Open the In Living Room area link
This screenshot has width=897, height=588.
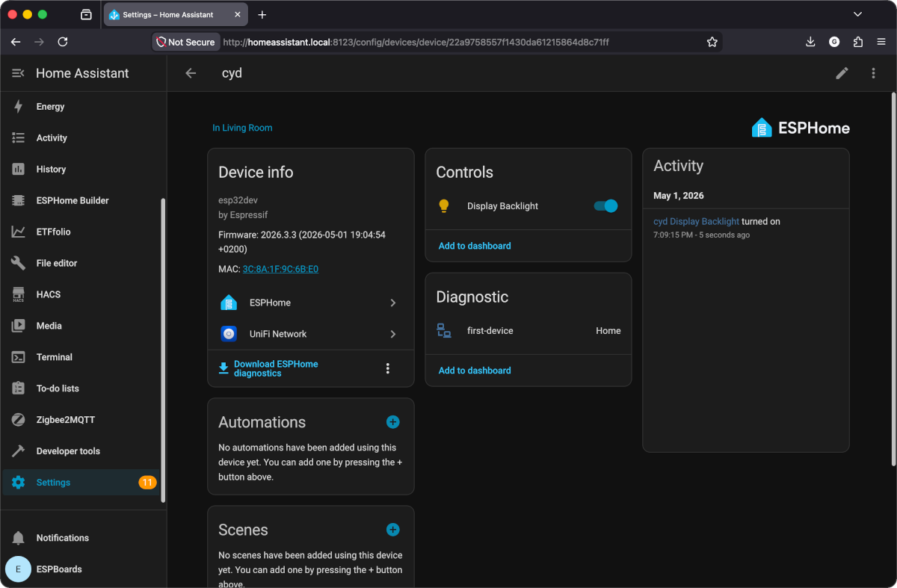(x=242, y=128)
